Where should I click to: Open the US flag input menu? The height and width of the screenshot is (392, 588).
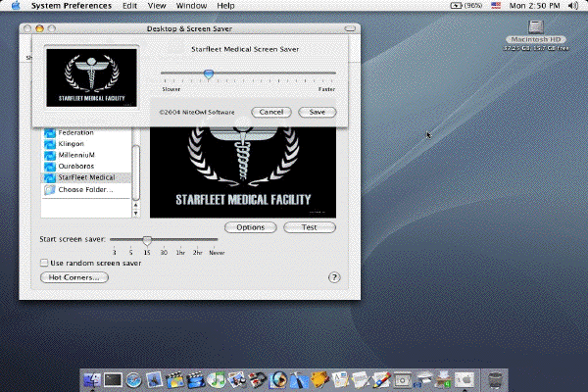pyautogui.click(x=496, y=6)
